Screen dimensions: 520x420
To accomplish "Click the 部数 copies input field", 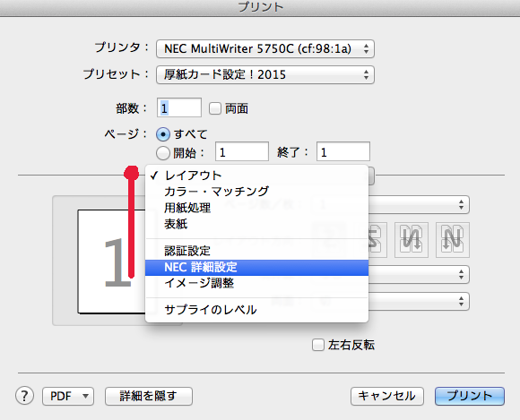I will [x=179, y=107].
